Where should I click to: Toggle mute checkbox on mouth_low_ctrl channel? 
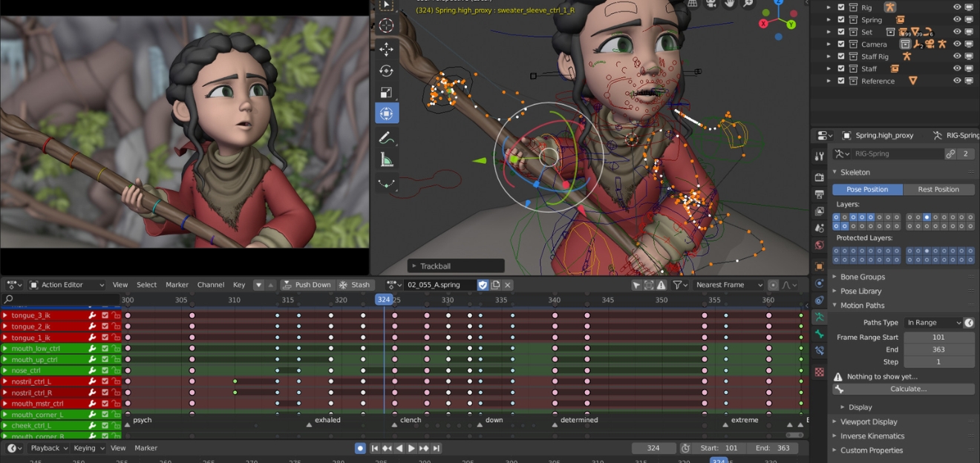(x=105, y=349)
